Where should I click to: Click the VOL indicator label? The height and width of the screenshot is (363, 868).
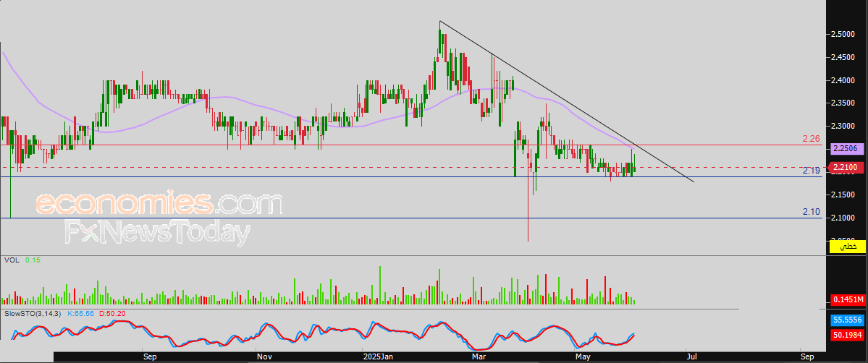pyautogui.click(x=11, y=260)
